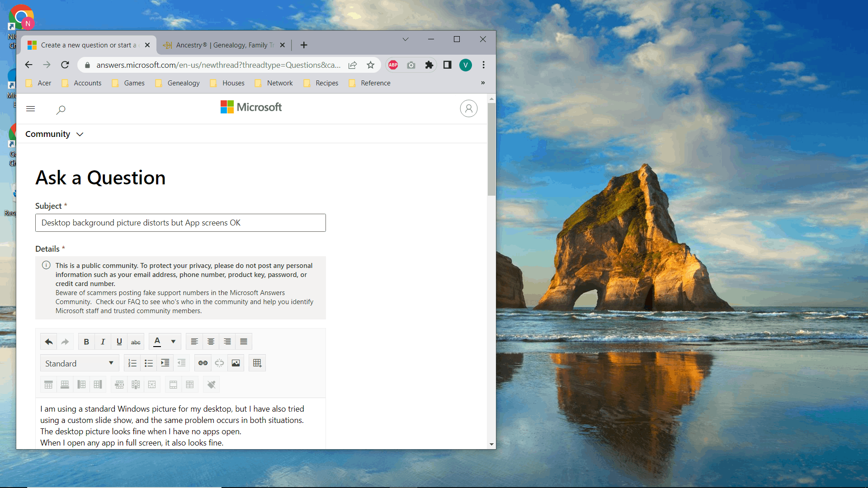Center-align text in editor
Viewport: 868px width, 488px height.
pos(211,342)
